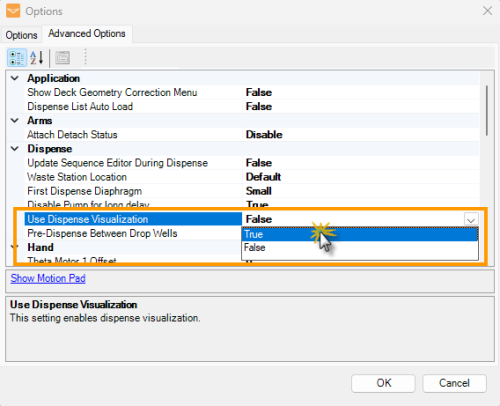Collapse the Arms category

pos(15,121)
